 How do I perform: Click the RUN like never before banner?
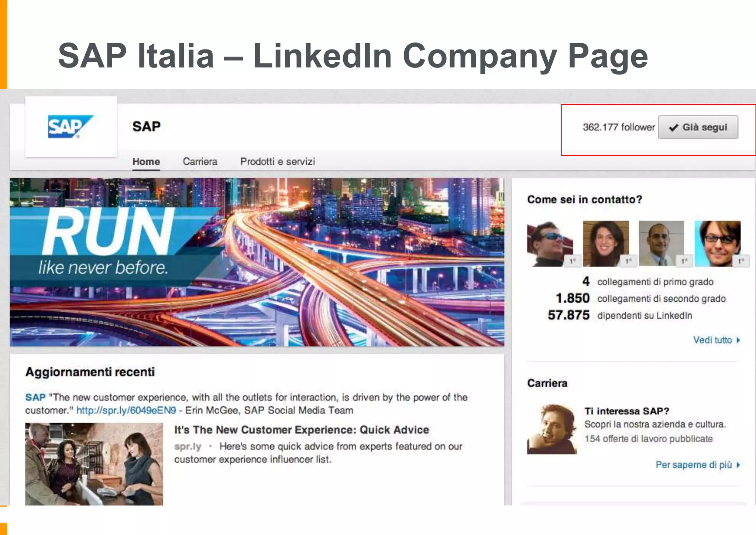(x=257, y=262)
